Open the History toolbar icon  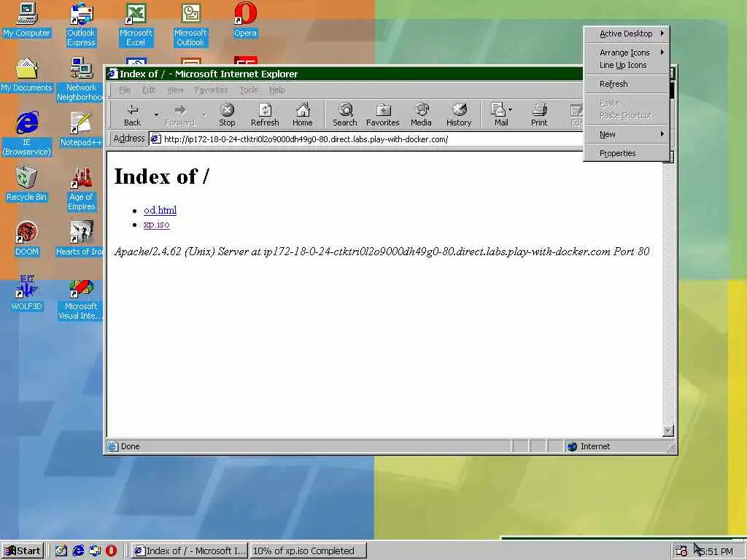pos(459,115)
